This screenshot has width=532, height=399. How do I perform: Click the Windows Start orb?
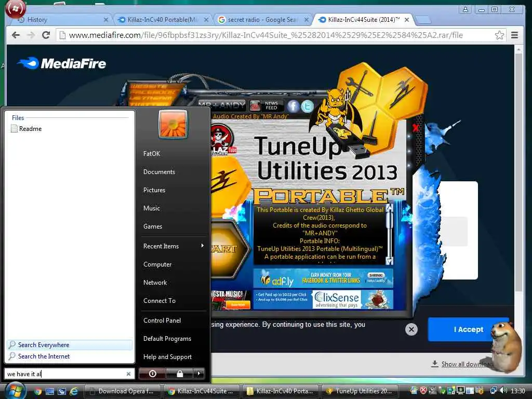point(15,391)
